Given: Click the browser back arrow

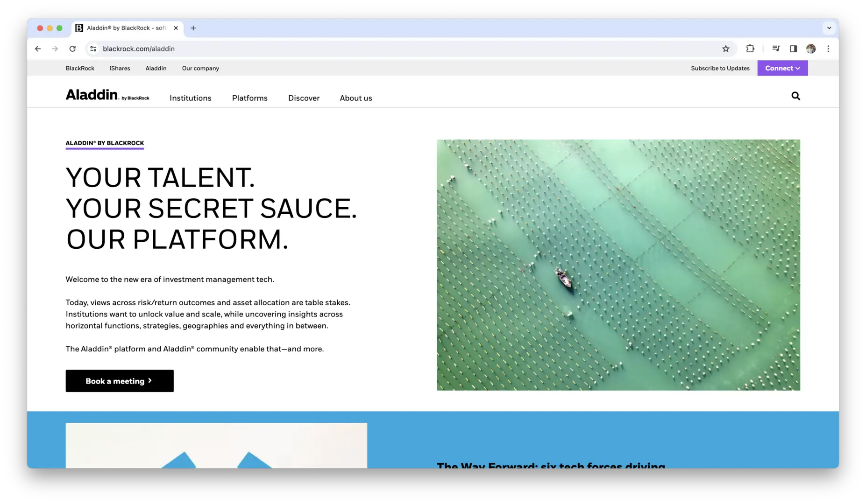Looking at the screenshot, I should (38, 49).
